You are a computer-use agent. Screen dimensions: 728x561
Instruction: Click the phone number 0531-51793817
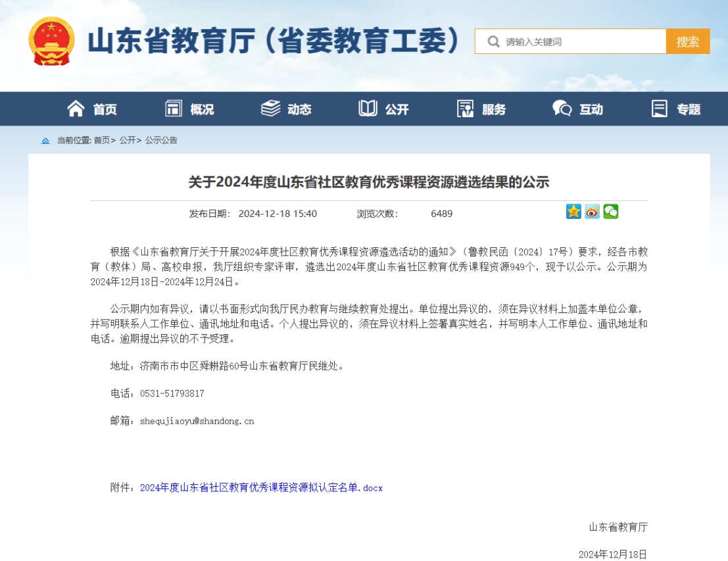click(x=172, y=393)
